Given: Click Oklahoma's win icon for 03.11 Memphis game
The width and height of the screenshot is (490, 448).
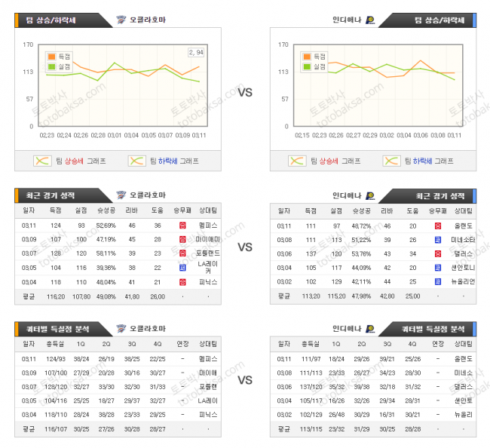Looking at the screenshot, I should pos(182,225).
